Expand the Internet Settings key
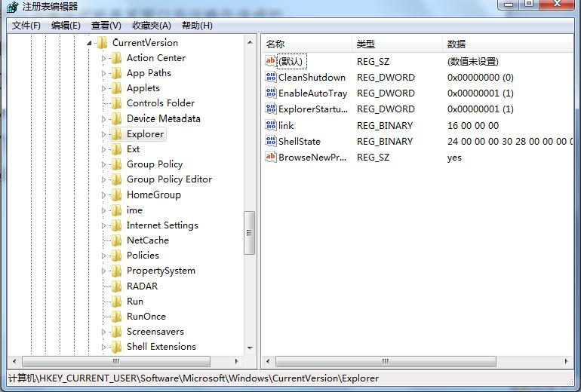Screen dimensions: 581x392 [x=104, y=225]
